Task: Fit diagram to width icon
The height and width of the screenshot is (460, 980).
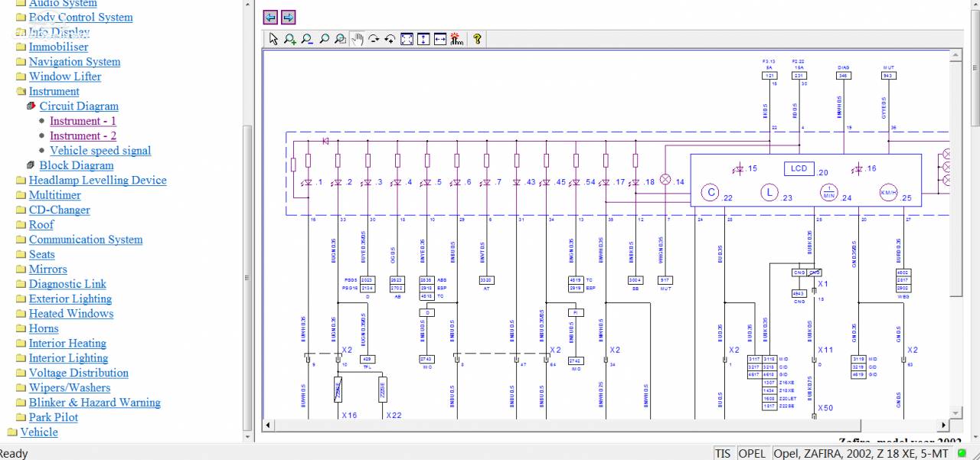Action: pyautogui.click(x=440, y=39)
